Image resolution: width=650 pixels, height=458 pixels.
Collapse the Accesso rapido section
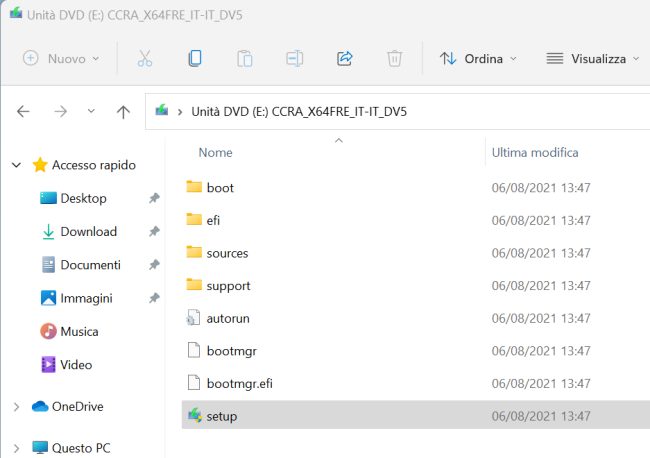16,165
